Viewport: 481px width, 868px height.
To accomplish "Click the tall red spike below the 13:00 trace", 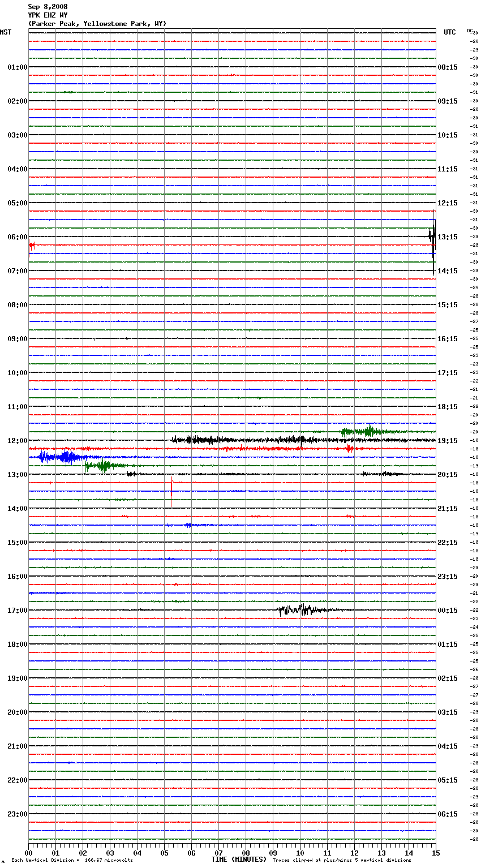I will [171, 492].
